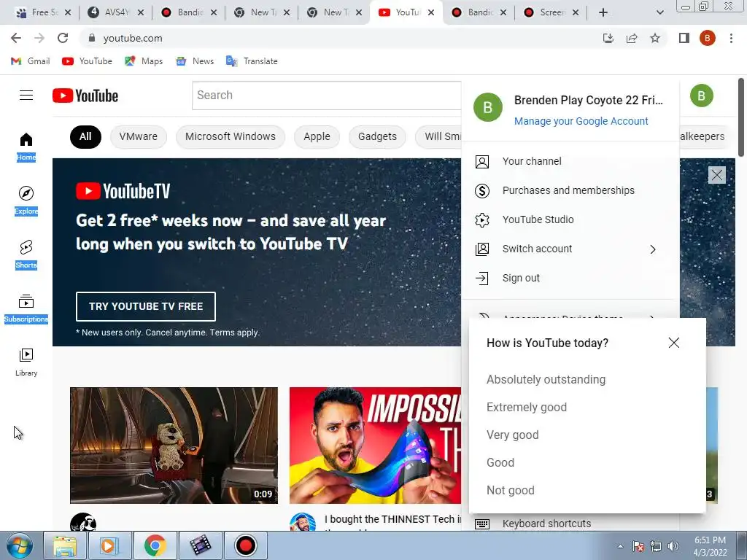747x560 pixels.
Task: Share this page icon in address bar
Action: click(x=632, y=38)
